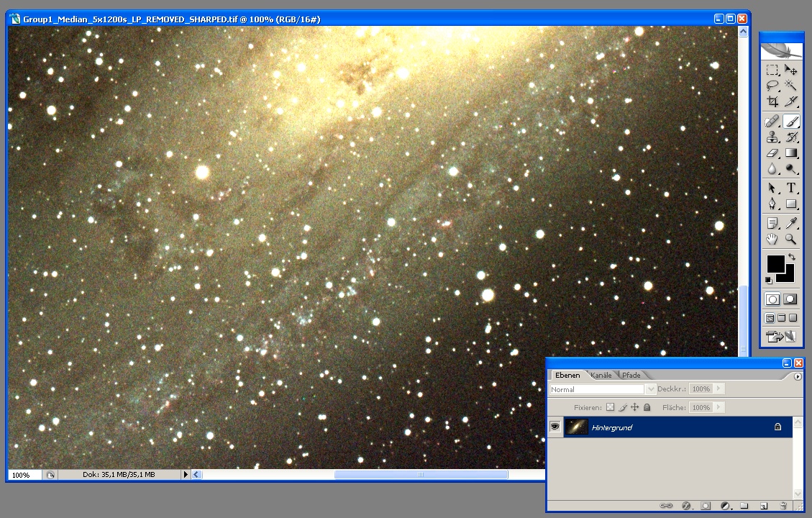Select Full Screen with menu bar mode

coord(782,318)
